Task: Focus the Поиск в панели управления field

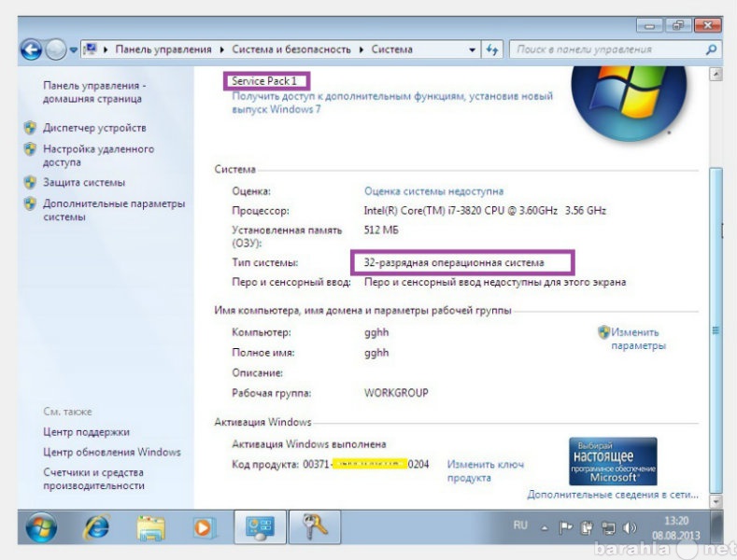Action: pyautogui.click(x=615, y=49)
